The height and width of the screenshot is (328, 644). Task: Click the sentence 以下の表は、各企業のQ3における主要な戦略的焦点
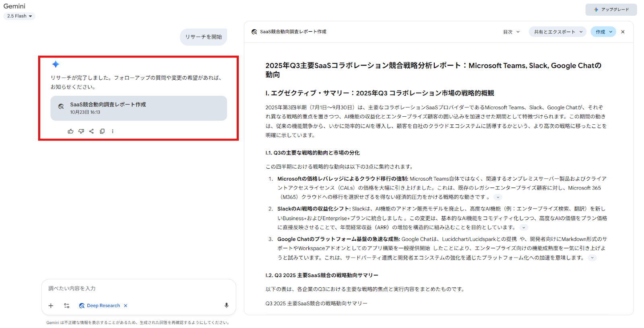click(365, 289)
